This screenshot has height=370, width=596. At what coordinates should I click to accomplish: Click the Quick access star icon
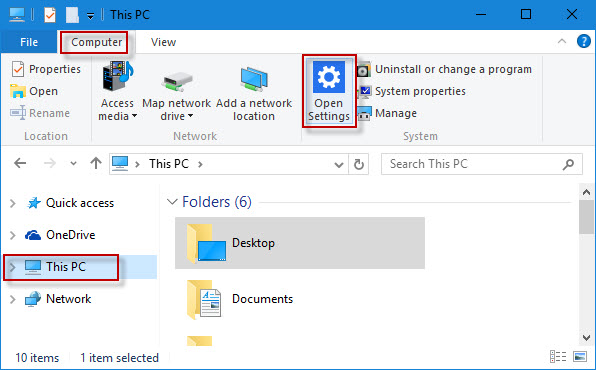pos(33,203)
